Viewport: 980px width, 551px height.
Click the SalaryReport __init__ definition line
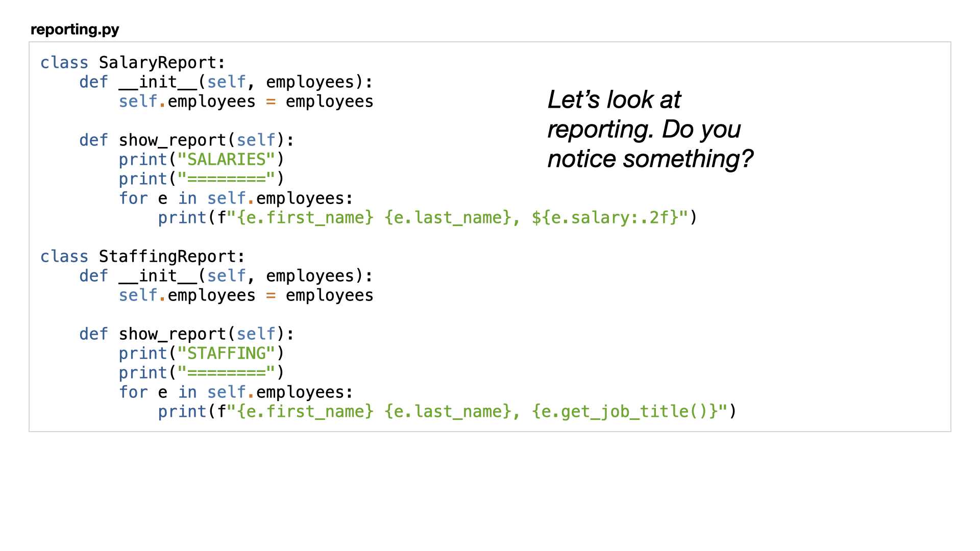click(x=226, y=82)
